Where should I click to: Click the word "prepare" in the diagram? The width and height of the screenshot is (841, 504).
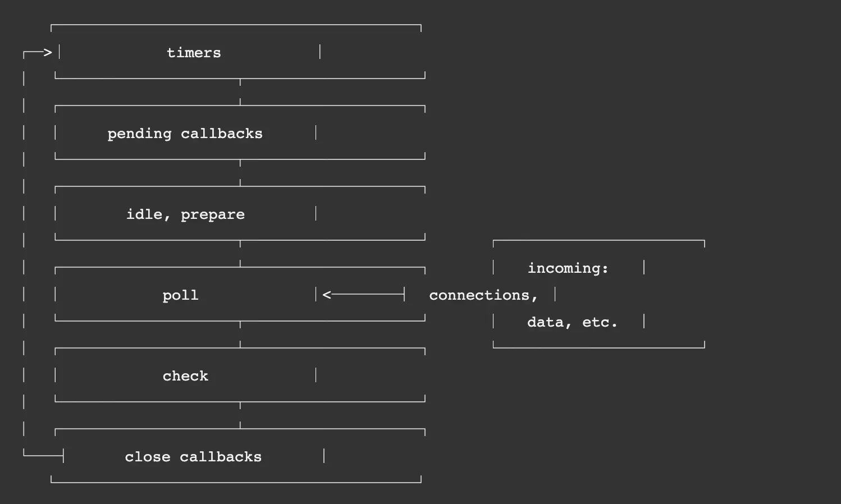click(x=212, y=214)
